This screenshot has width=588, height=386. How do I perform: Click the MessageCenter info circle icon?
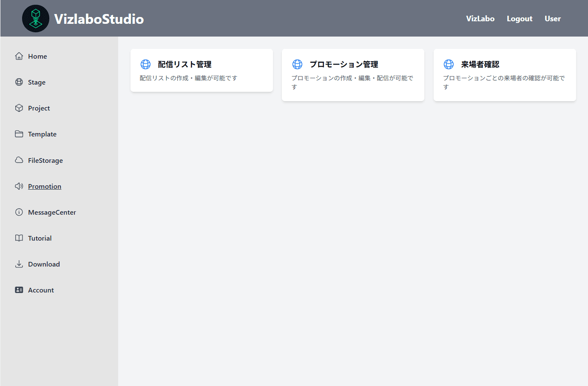pyautogui.click(x=19, y=212)
